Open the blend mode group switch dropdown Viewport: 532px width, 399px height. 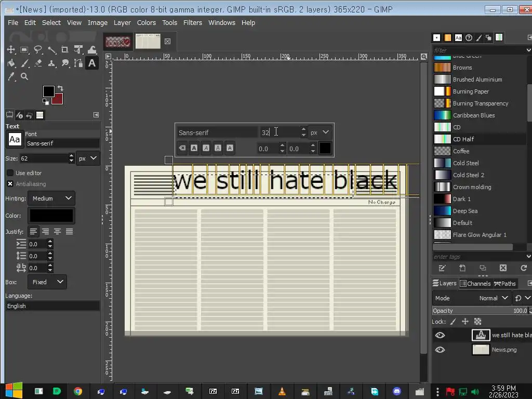point(522,298)
